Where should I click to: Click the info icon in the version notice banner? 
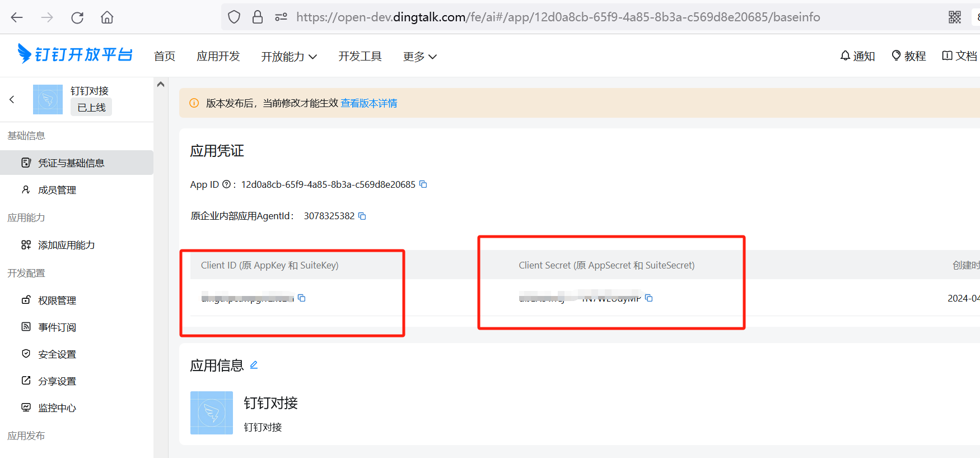click(x=194, y=103)
